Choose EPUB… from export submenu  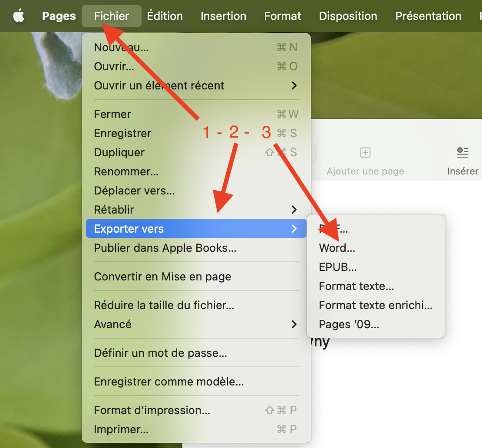338,267
